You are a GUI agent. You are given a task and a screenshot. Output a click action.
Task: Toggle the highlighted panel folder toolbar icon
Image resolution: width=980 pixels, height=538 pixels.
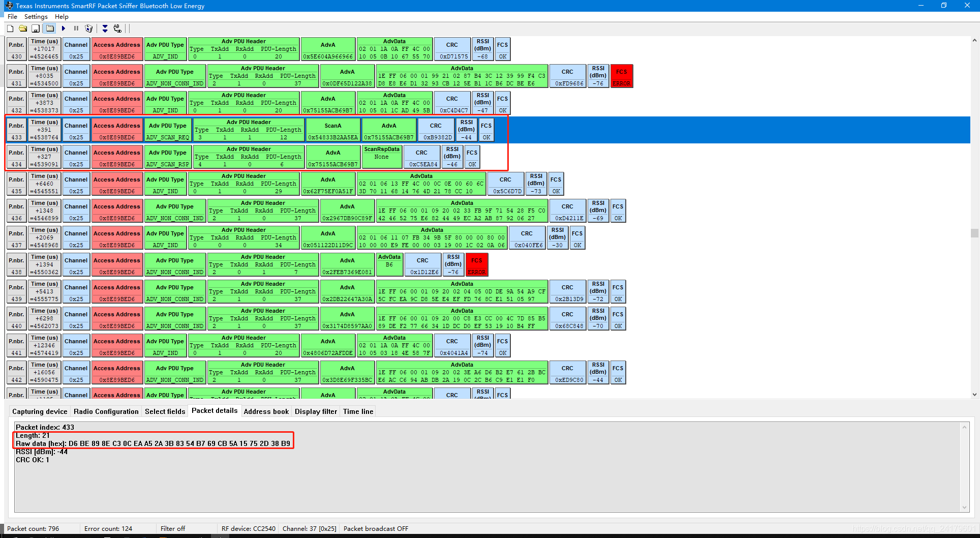pos(50,28)
